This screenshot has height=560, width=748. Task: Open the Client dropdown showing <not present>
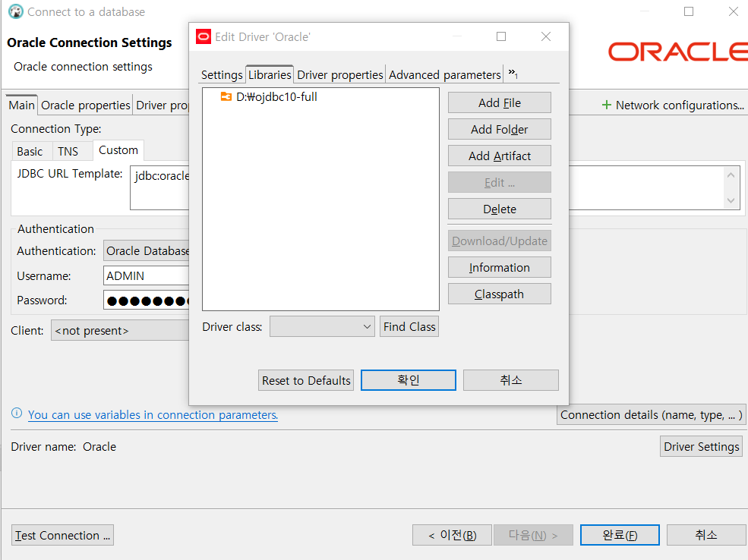click(x=120, y=330)
